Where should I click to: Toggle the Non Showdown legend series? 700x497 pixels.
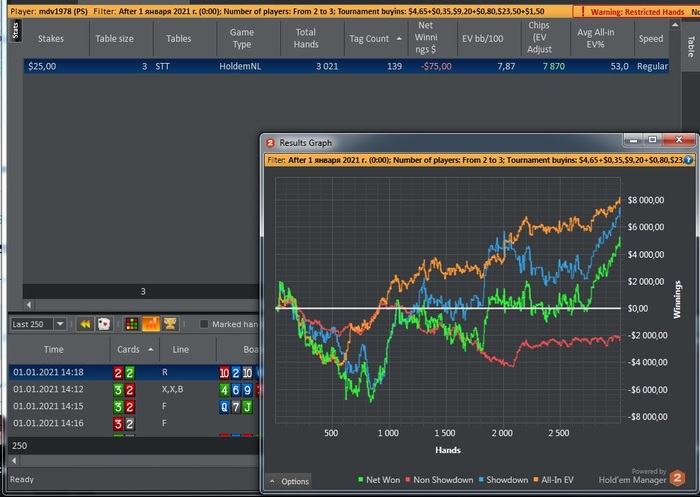(439, 480)
